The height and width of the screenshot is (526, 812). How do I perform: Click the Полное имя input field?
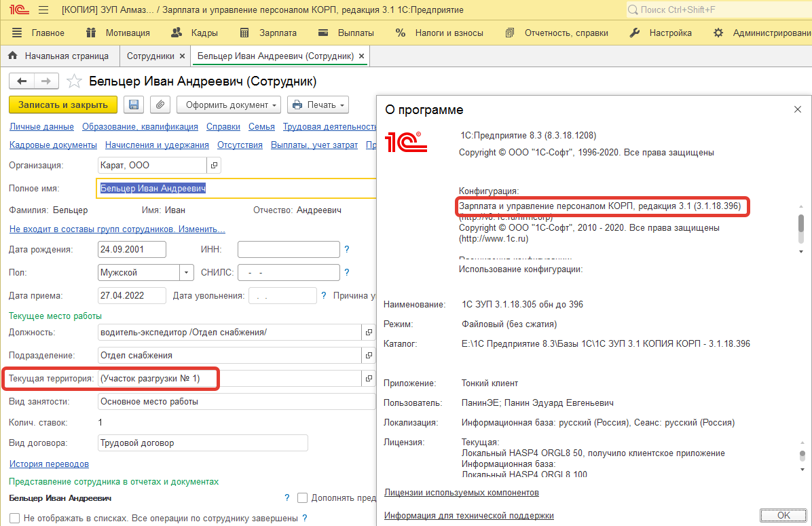236,189
